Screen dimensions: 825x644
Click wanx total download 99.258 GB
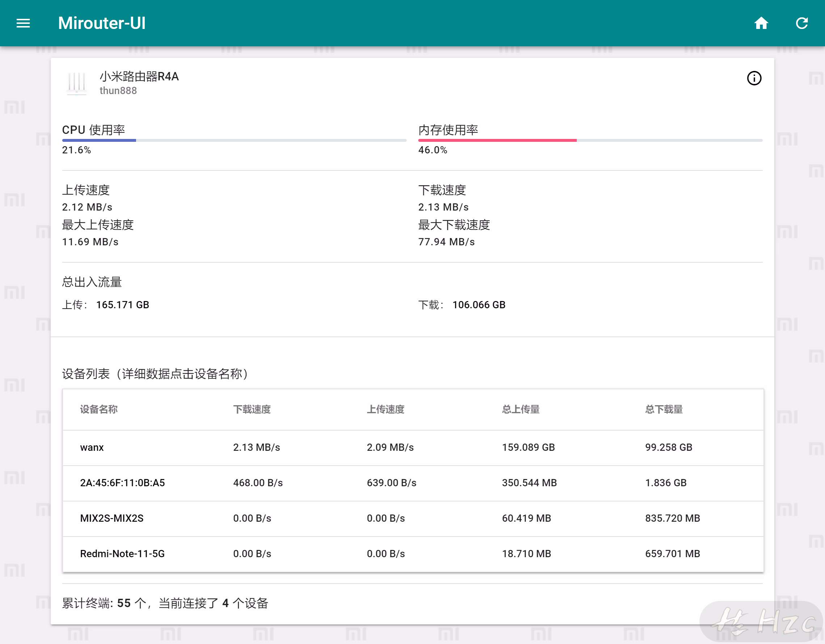click(669, 448)
